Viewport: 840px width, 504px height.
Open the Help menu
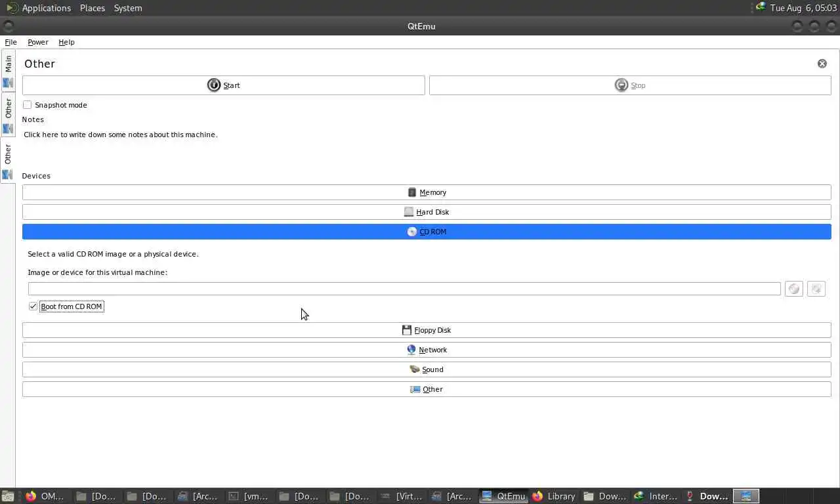point(66,42)
